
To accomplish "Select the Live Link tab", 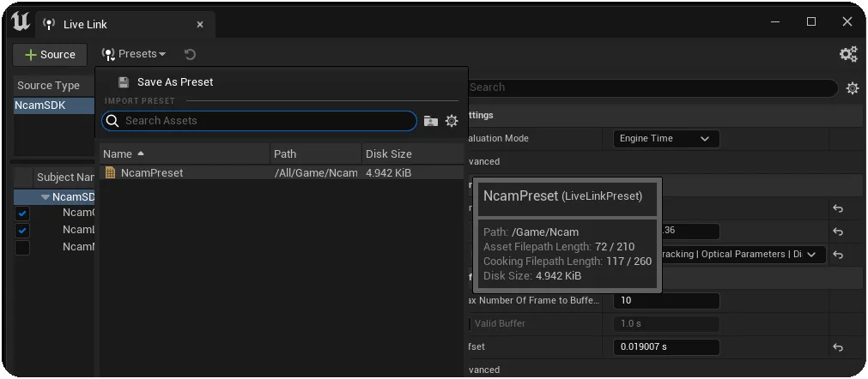I will 125,24.
